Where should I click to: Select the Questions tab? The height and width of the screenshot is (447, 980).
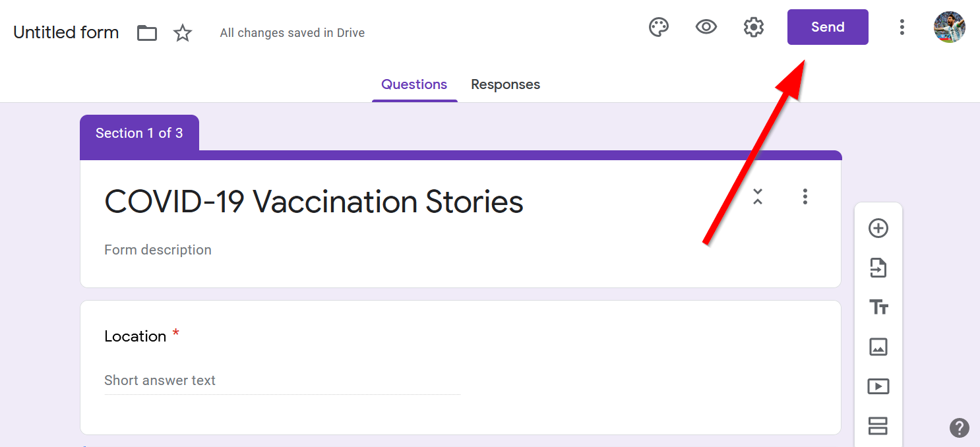pyautogui.click(x=414, y=84)
